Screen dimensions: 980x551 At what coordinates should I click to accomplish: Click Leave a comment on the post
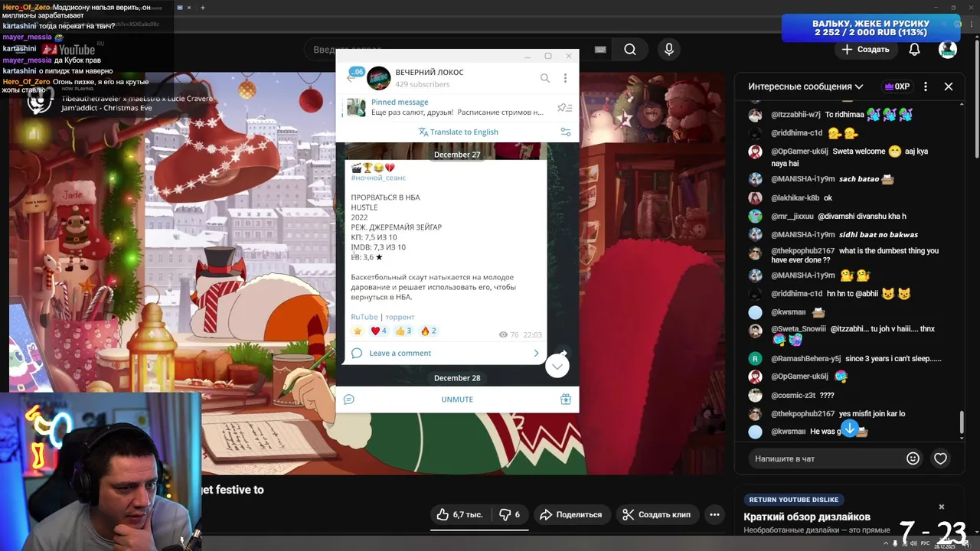[445, 353]
